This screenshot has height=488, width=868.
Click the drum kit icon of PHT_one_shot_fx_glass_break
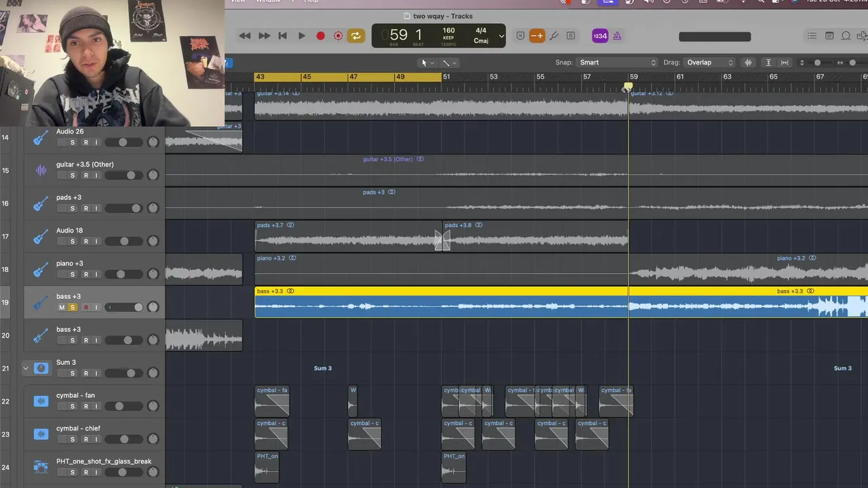pyautogui.click(x=41, y=467)
